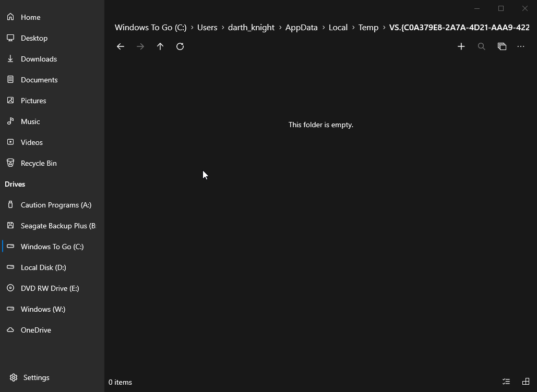537x392 pixels.
Task: Navigate to Windows To Go (C:) breadcrumb
Action: point(151,27)
